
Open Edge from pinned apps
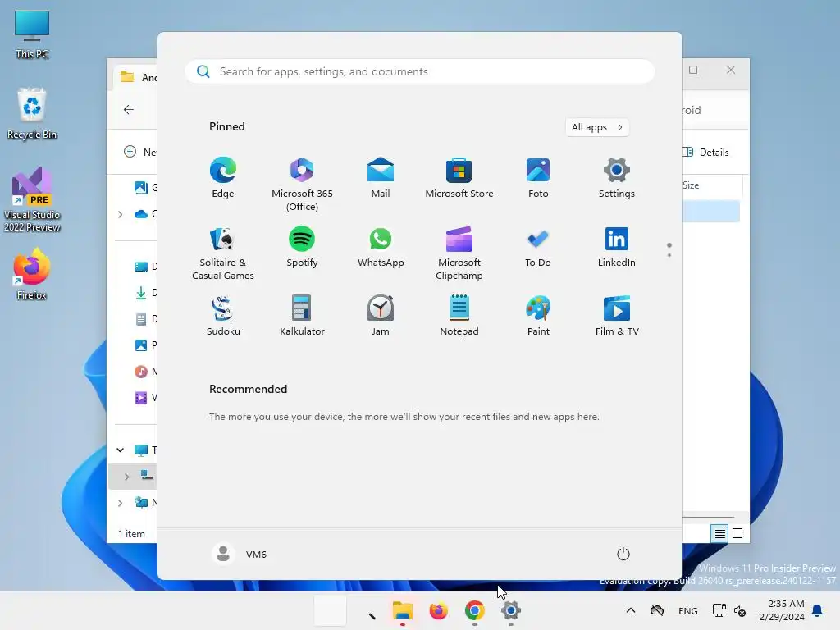click(x=223, y=178)
